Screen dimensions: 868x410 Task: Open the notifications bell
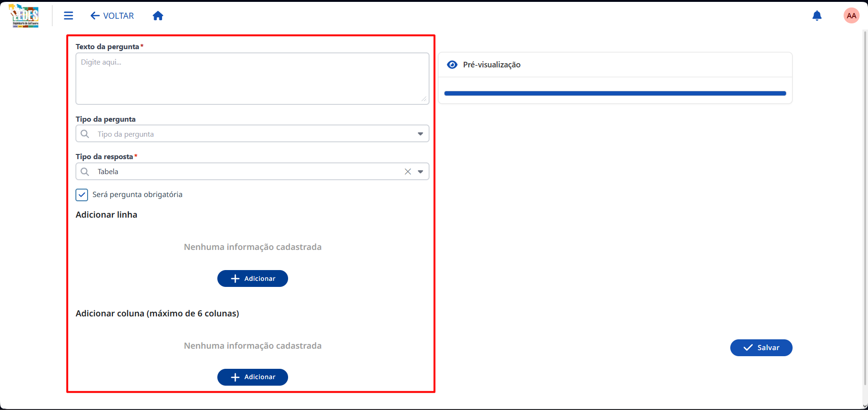point(817,16)
